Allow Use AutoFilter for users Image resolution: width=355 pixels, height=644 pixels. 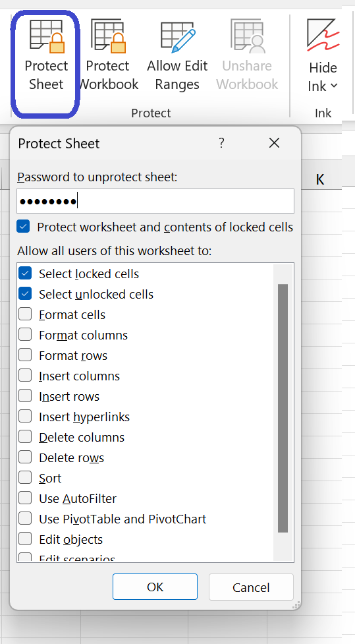[x=25, y=498]
